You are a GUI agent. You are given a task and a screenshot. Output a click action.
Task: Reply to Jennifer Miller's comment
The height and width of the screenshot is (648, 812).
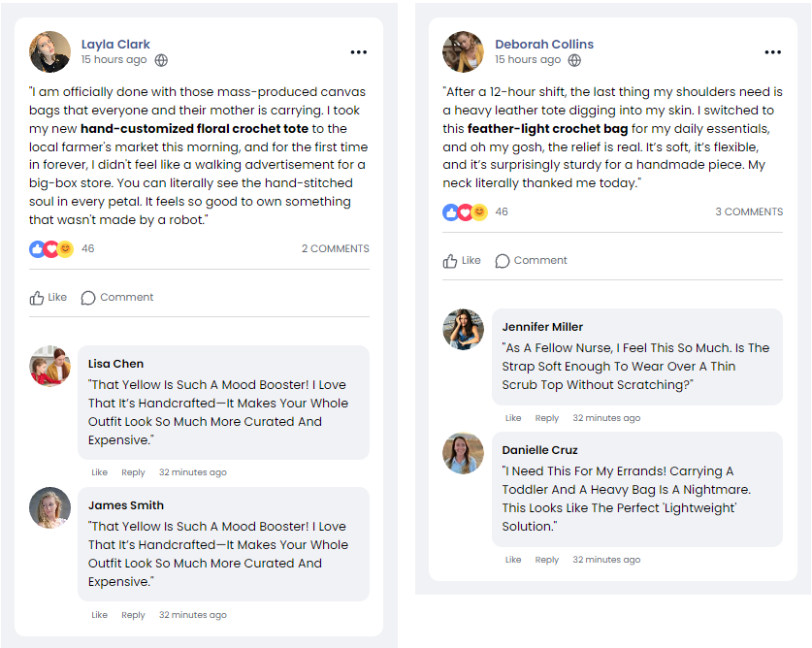tap(546, 418)
